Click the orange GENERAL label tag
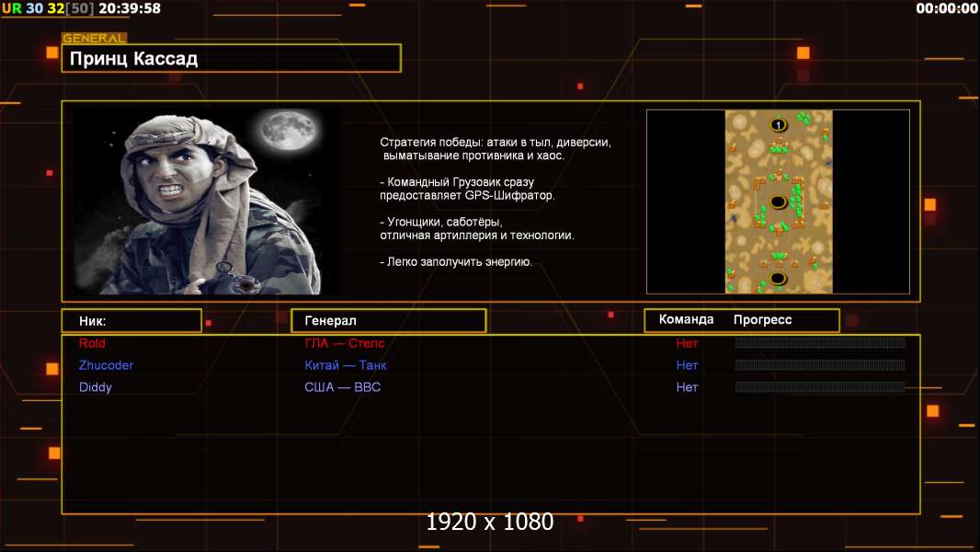980x552 pixels. click(x=95, y=38)
